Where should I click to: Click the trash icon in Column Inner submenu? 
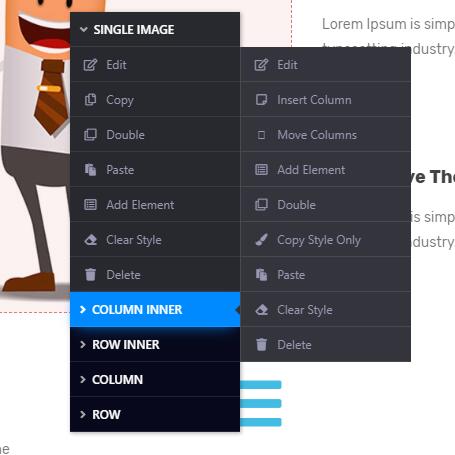point(261,345)
